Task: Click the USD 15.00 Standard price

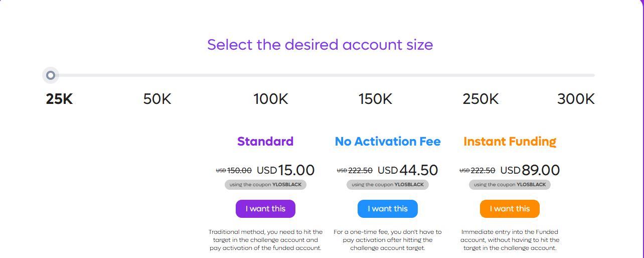Action: coord(286,171)
